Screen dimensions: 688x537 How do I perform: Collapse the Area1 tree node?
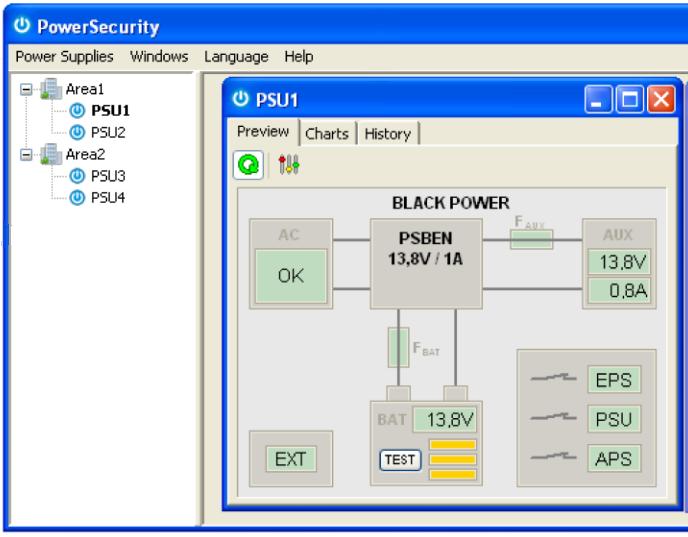26,90
